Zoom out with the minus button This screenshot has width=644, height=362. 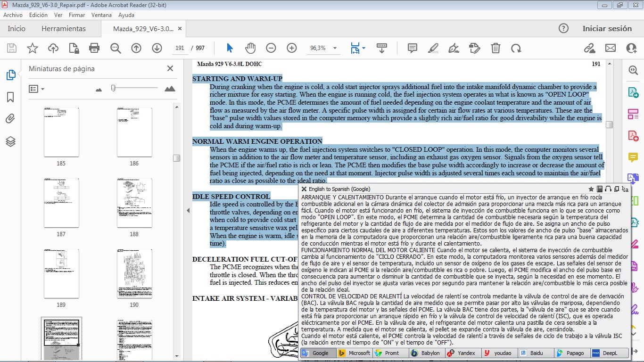coord(271,48)
